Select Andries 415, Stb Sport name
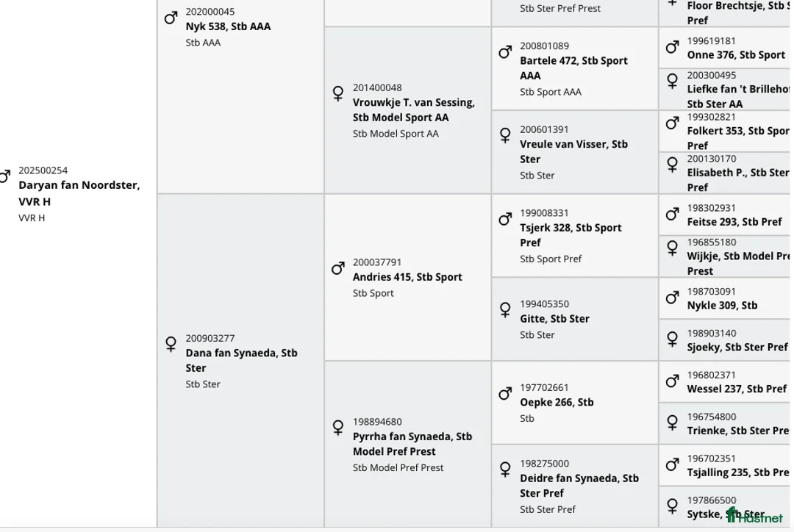This screenshot has height=532, width=794. pyautogui.click(x=407, y=277)
